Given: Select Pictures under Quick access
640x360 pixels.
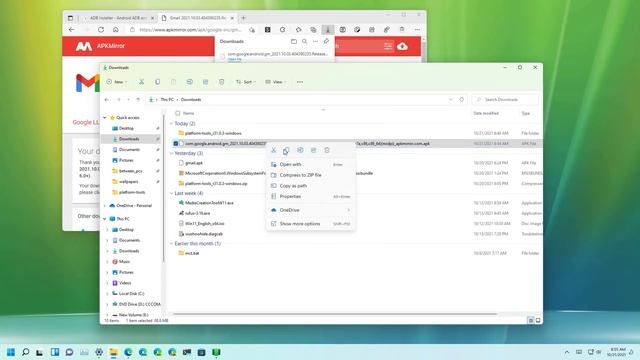Looking at the screenshot, I should click(x=126, y=160).
